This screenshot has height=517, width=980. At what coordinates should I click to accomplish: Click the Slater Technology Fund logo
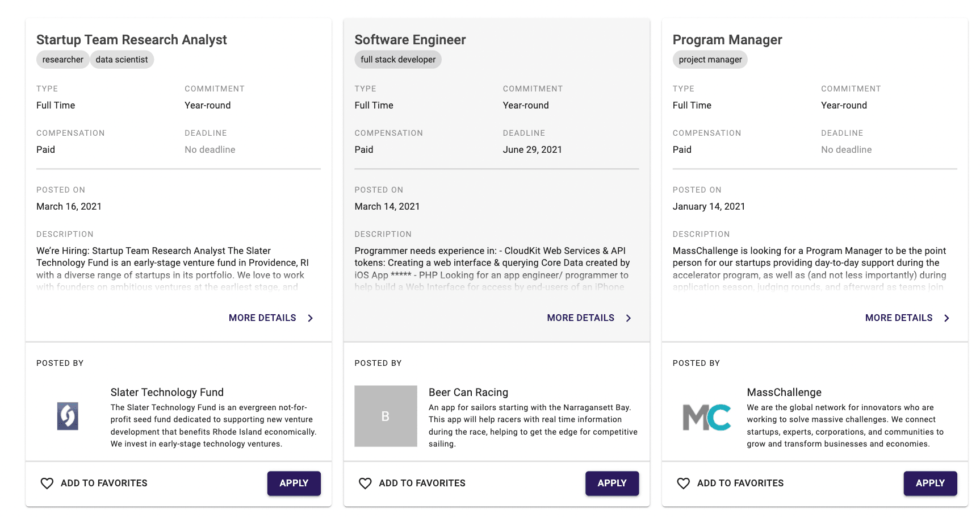click(x=68, y=416)
